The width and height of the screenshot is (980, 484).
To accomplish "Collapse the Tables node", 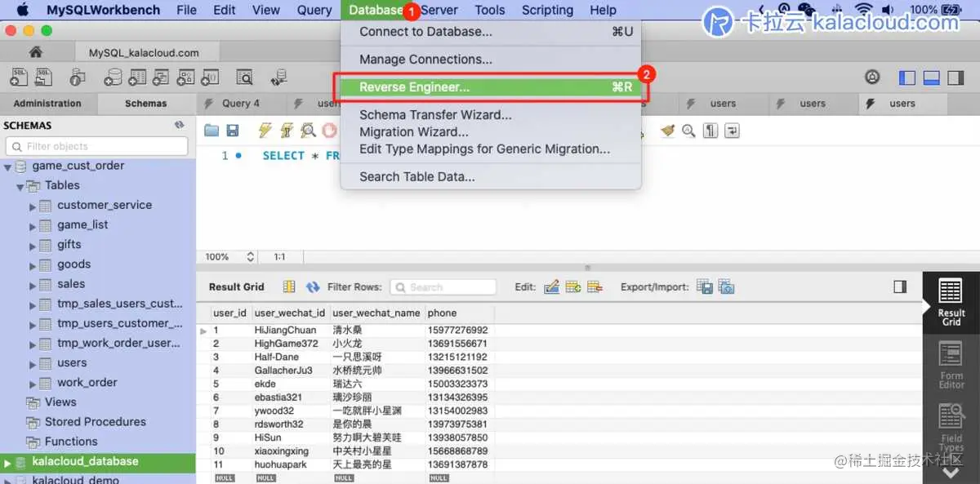I will pyautogui.click(x=20, y=187).
